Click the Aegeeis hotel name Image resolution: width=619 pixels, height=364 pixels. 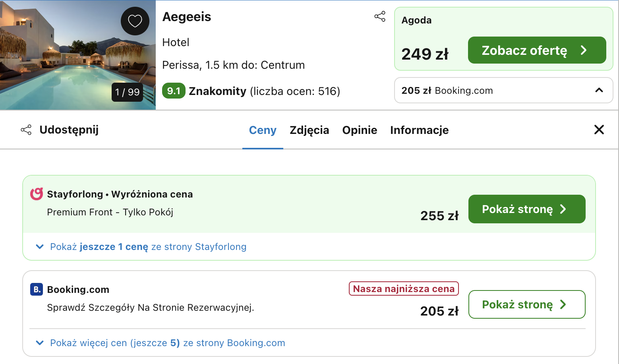[x=187, y=17]
